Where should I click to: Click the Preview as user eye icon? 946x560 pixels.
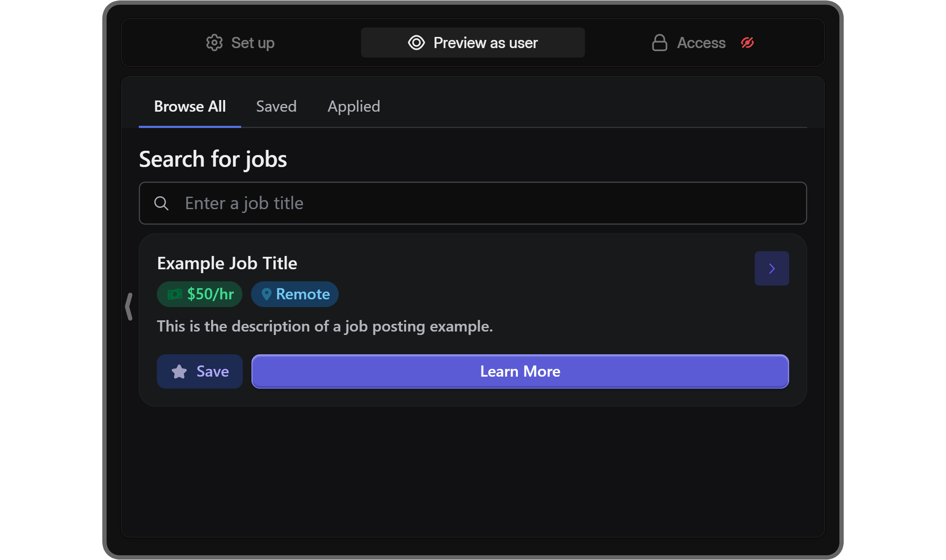click(416, 42)
